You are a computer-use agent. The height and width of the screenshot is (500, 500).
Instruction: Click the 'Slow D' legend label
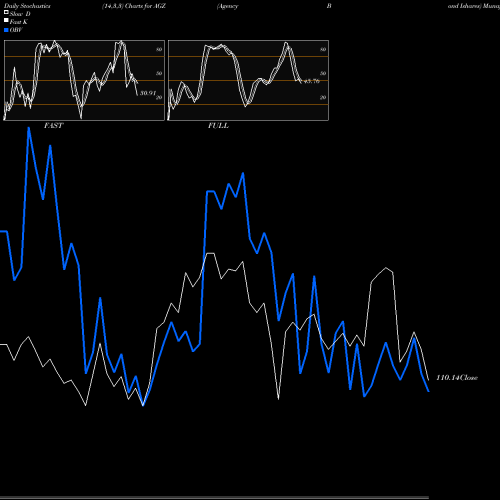[x=20, y=14]
